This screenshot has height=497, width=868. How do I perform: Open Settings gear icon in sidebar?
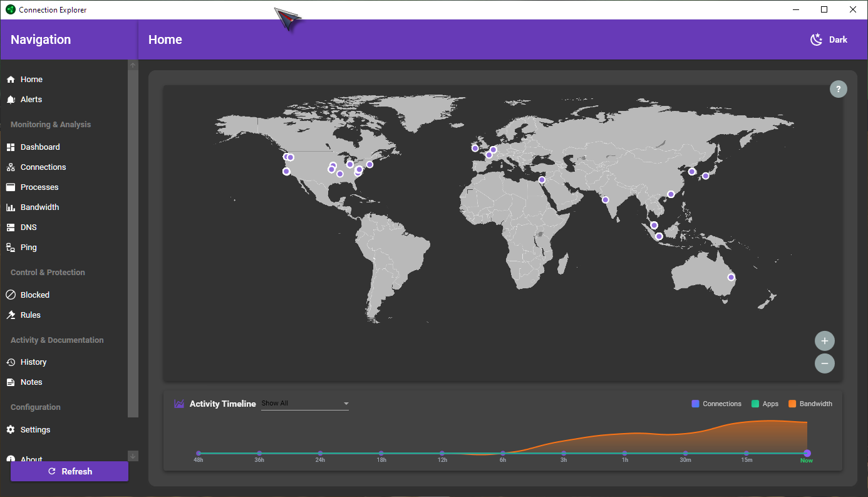tap(11, 430)
